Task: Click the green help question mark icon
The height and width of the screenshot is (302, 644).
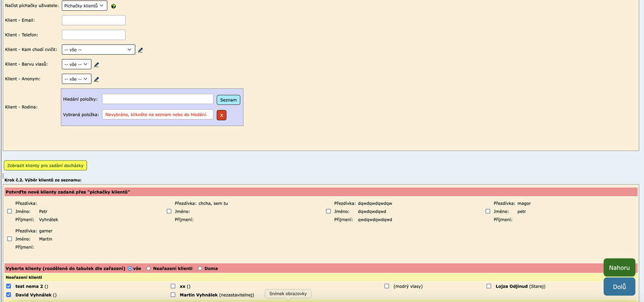Action: [x=114, y=6]
